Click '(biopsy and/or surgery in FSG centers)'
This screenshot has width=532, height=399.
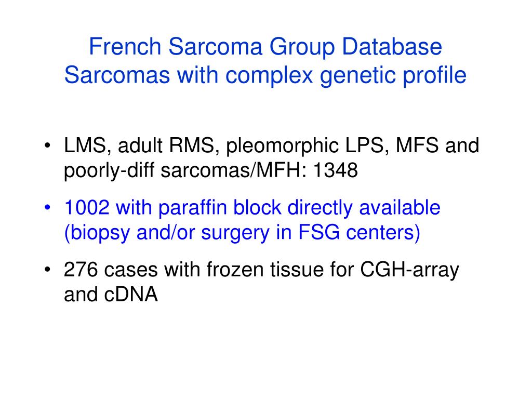click(x=242, y=233)
